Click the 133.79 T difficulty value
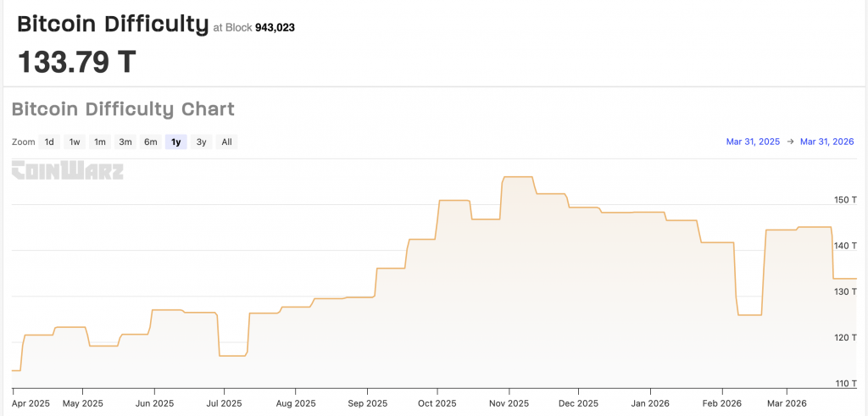 tap(77, 62)
